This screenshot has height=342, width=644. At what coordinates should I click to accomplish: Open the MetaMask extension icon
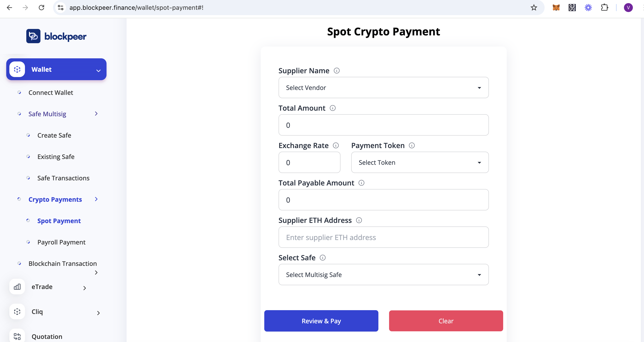[556, 8]
